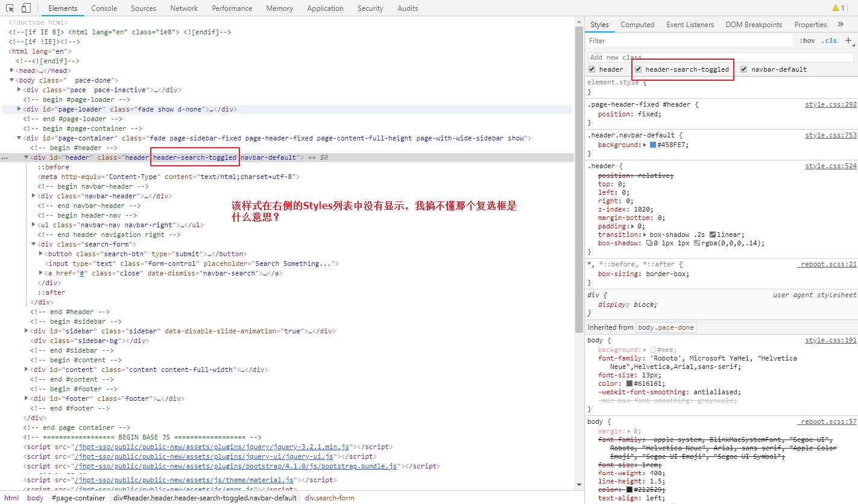Toggle the device toolbar icon
The width and height of the screenshot is (858, 504).
(26, 8)
